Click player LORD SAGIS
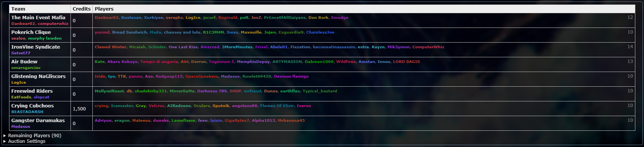This screenshot has height=147, width=644. pos(406,62)
